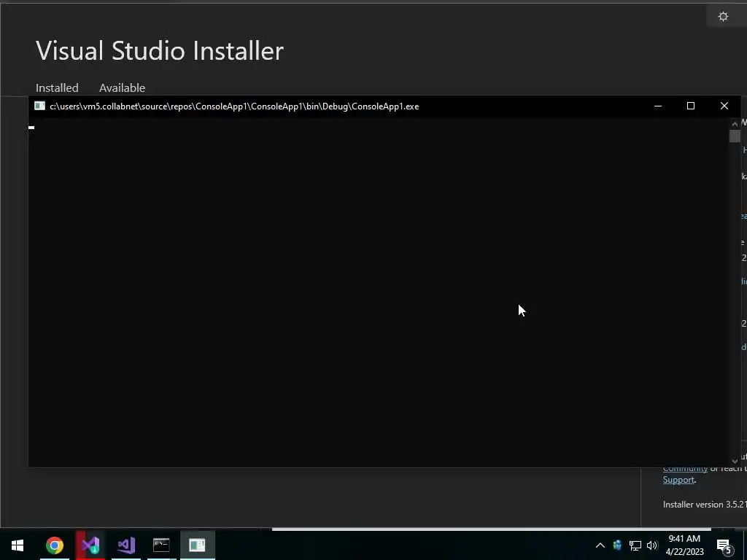Open Google Chrome from the taskbar

54,545
